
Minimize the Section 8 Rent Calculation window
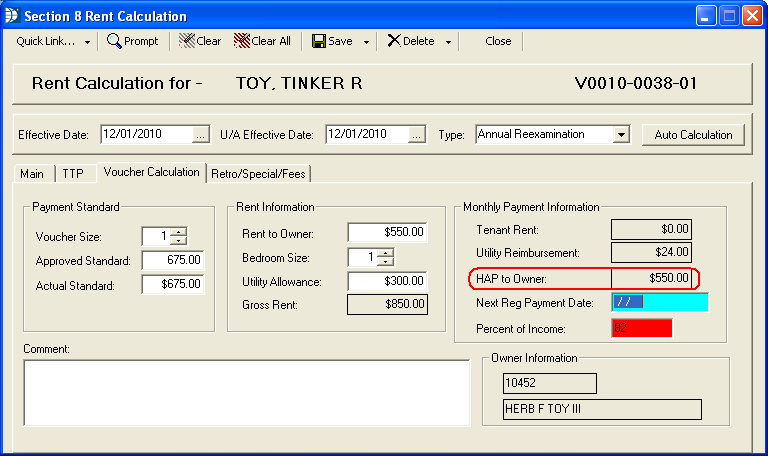pyautogui.click(x=705, y=16)
